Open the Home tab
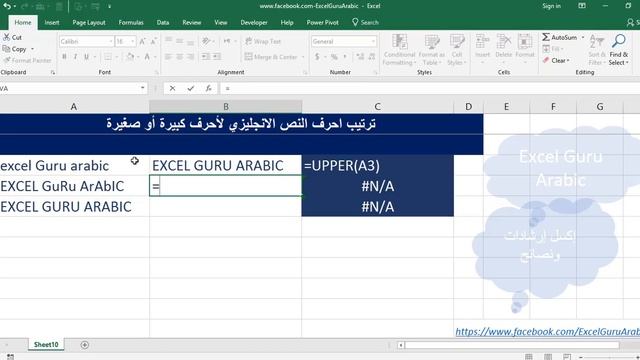 [x=23, y=22]
